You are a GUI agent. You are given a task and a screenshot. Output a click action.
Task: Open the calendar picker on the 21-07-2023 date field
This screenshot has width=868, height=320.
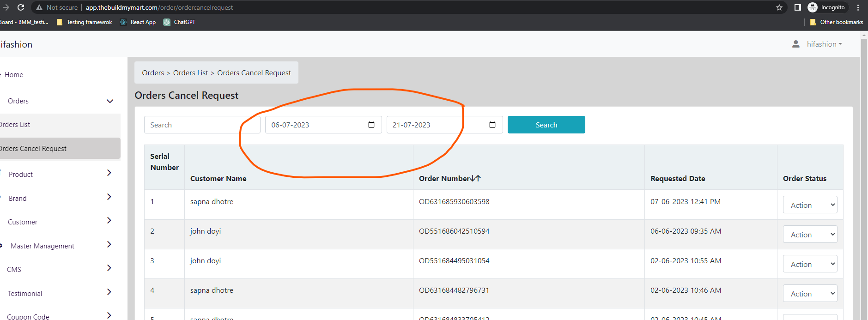coord(492,125)
